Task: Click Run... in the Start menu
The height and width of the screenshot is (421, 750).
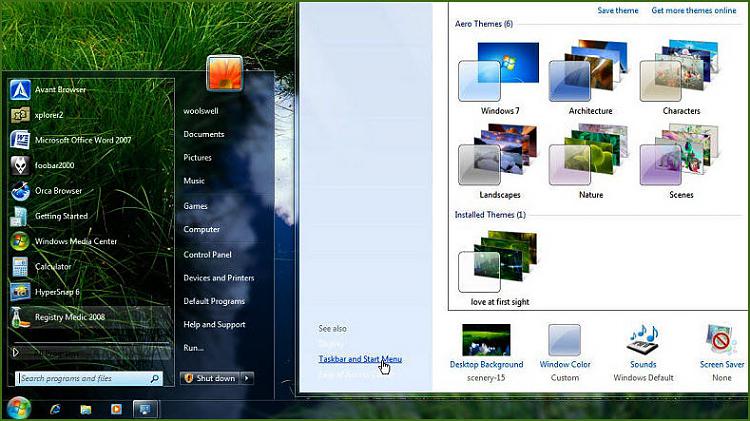Action: coord(193,348)
